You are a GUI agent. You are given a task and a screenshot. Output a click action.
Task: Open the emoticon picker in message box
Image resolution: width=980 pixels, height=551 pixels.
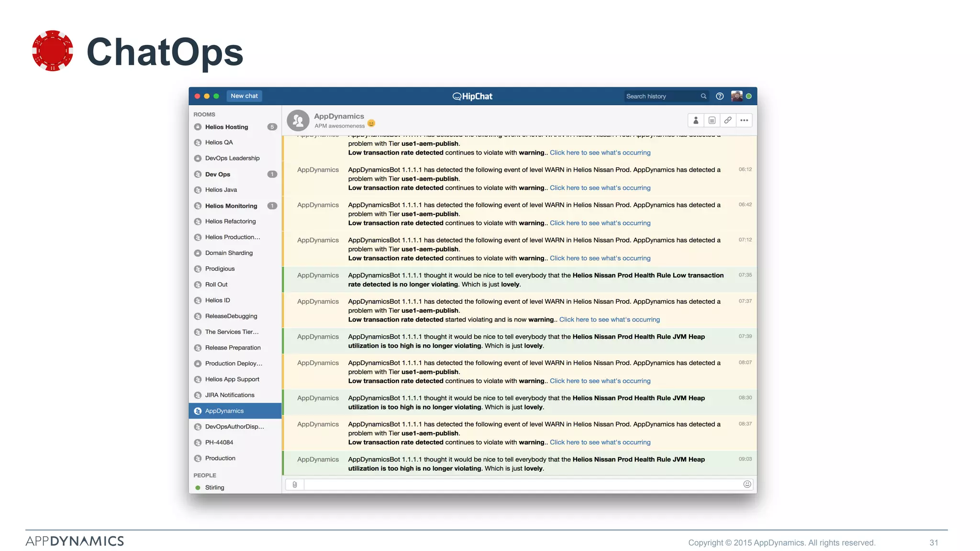click(747, 484)
